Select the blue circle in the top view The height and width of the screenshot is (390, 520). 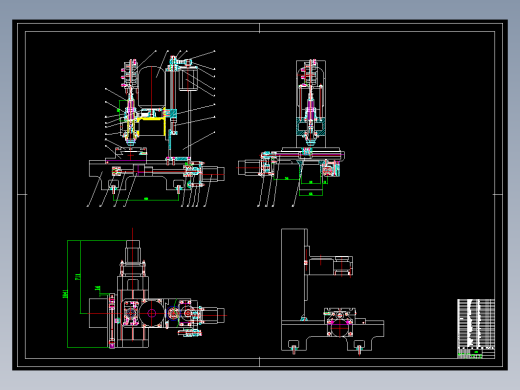[173, 313]
